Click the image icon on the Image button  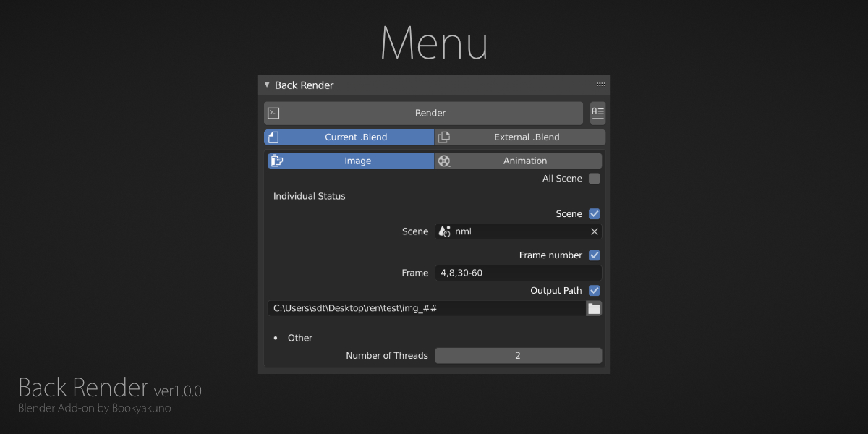(277, 161)
